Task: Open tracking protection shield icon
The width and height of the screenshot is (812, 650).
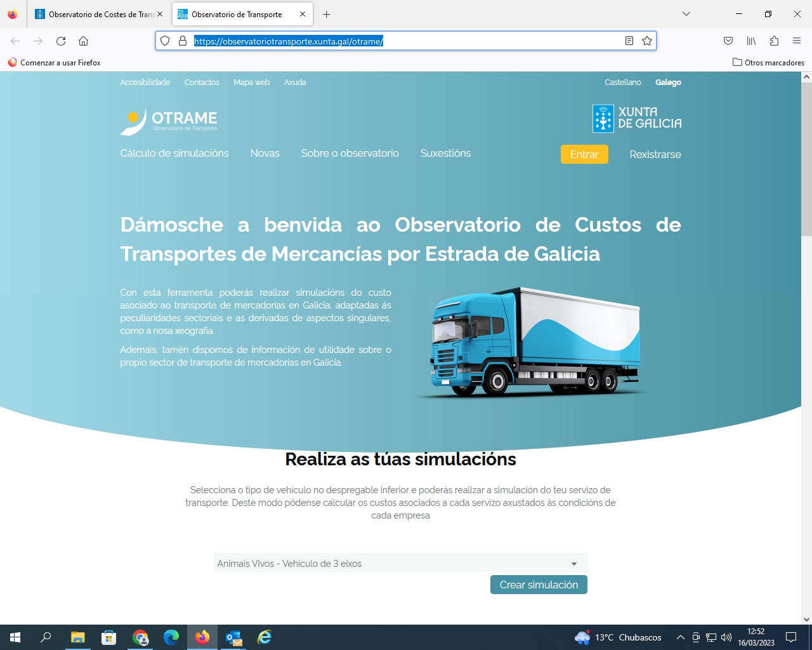Action: point(165,41)
